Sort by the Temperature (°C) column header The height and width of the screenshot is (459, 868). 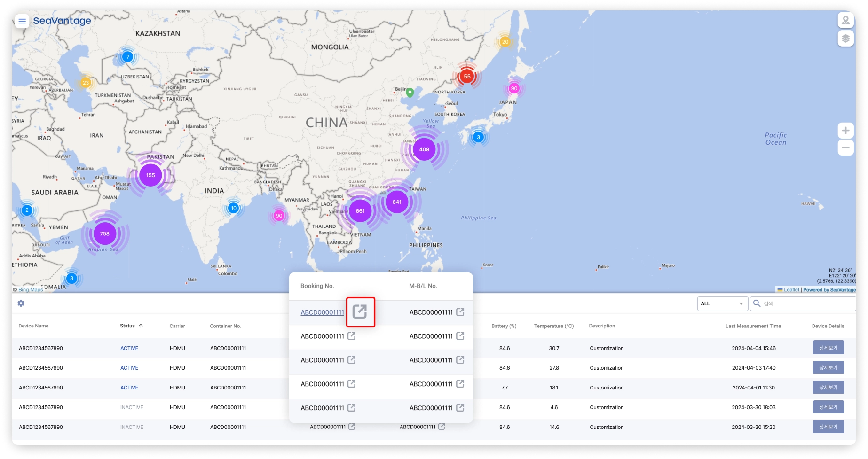coord(554,326)
